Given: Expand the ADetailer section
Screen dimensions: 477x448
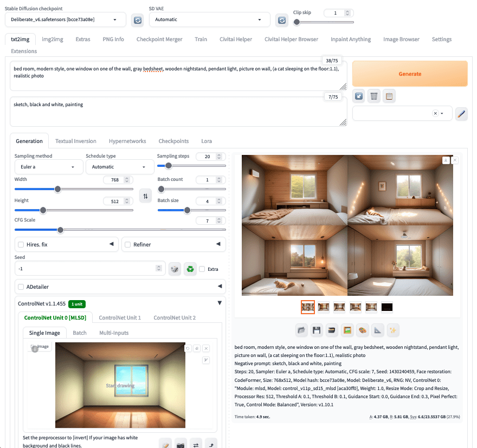Looking at the screenshot, I should pyautogui.click(x=220, y=287).
